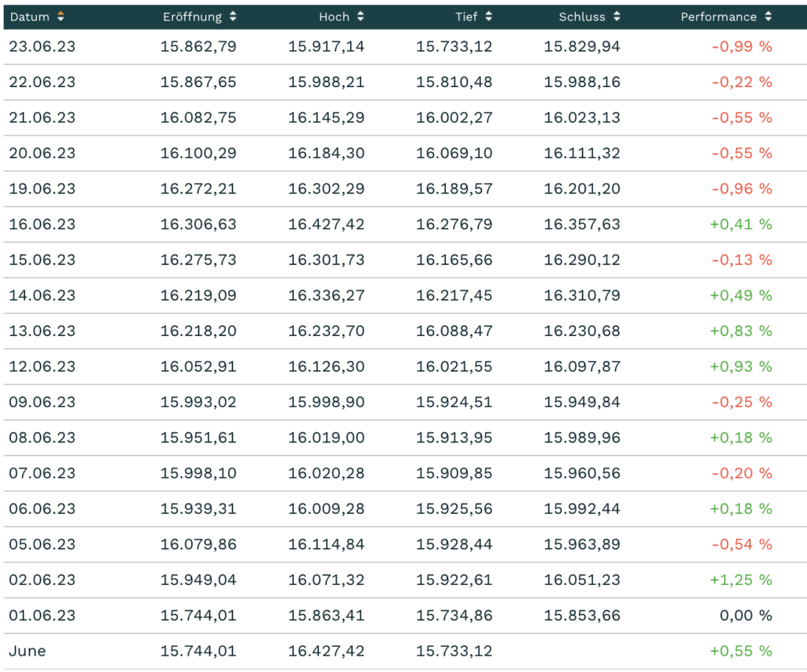
Task: Click high value 16.019,00
Action: point(326,437)
